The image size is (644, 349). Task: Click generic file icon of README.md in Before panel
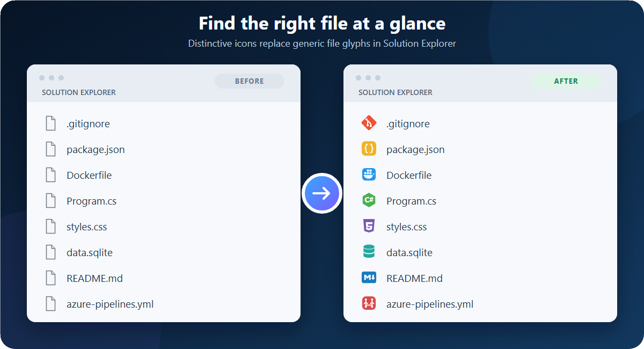[x=50, y=278]
